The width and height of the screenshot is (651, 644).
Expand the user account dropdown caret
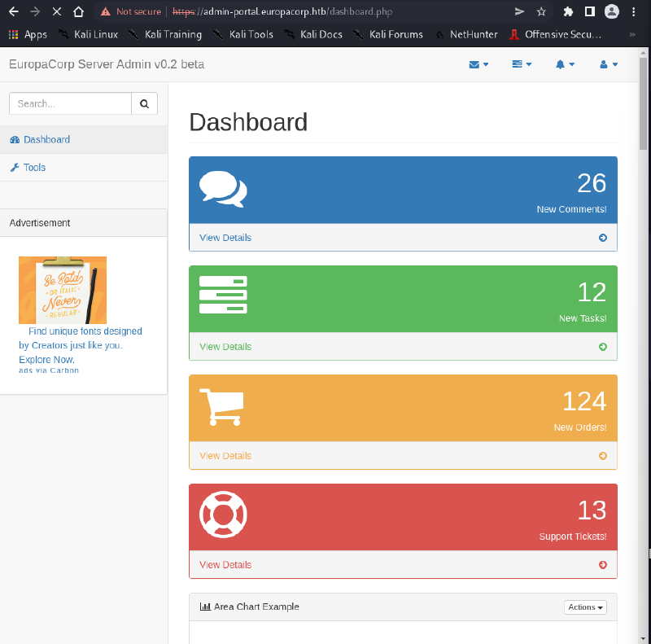614,64
